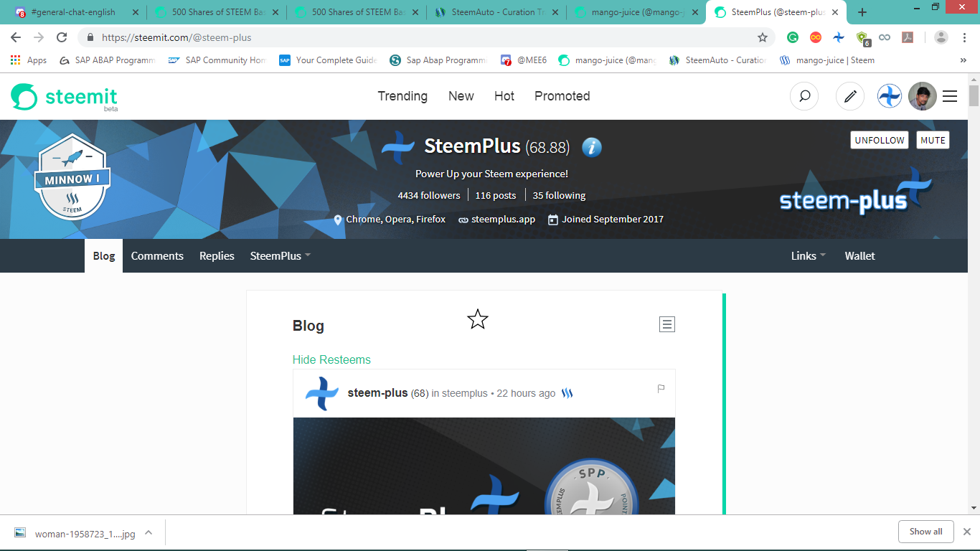Switch blog layout with list-view icon
The height and width of the screenshot is (551, 980).
pos(667,325)
